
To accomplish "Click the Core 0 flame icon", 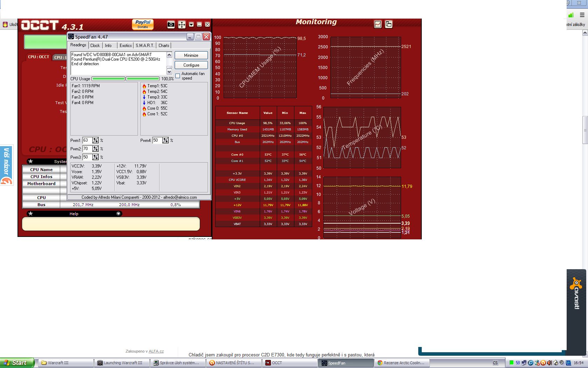I will [x=144, y=108].
